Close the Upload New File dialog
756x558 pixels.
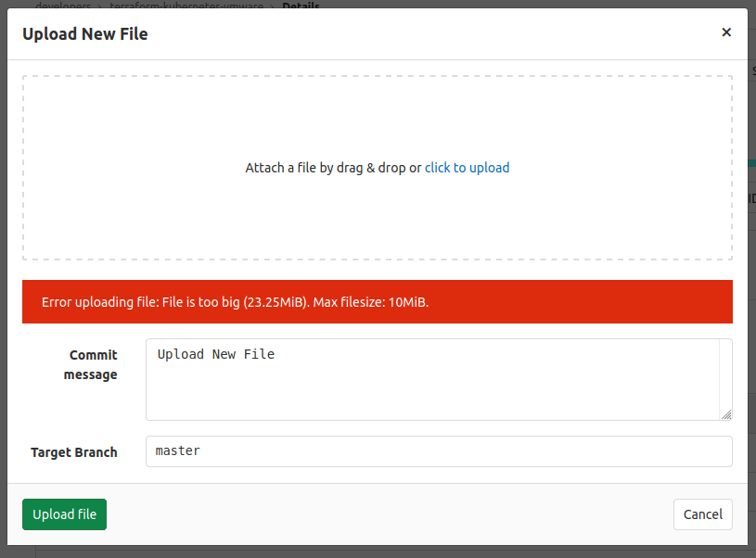(726, 32)
